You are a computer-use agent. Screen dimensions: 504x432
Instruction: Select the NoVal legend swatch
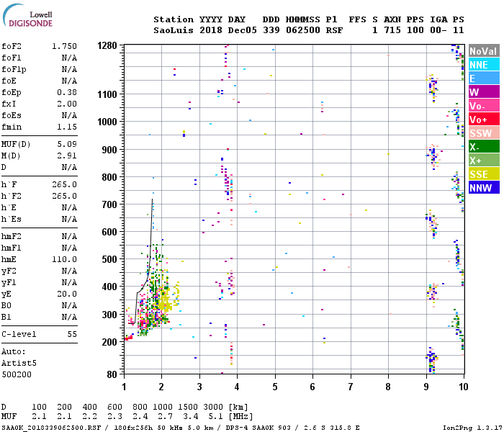[x=484, y=51]
